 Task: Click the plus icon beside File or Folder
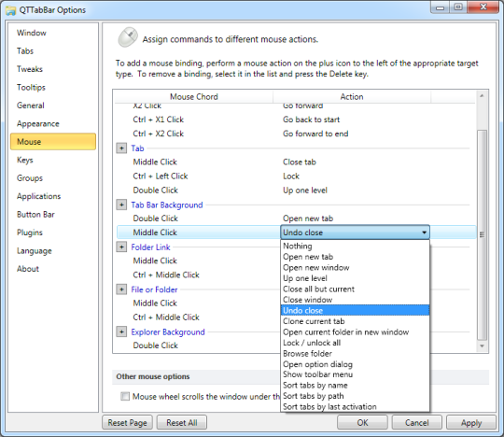(121, 289)
